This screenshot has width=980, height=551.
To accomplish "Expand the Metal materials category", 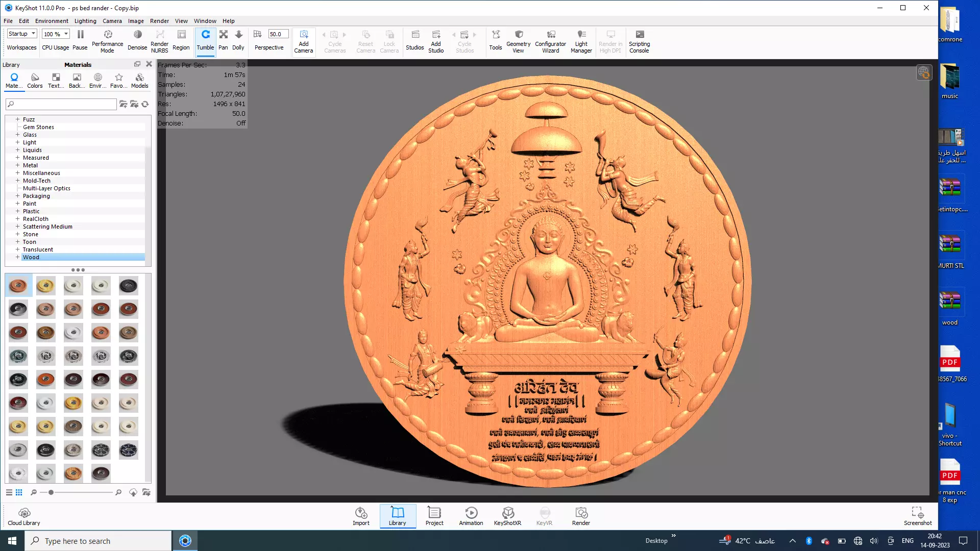I will [17, 165].
